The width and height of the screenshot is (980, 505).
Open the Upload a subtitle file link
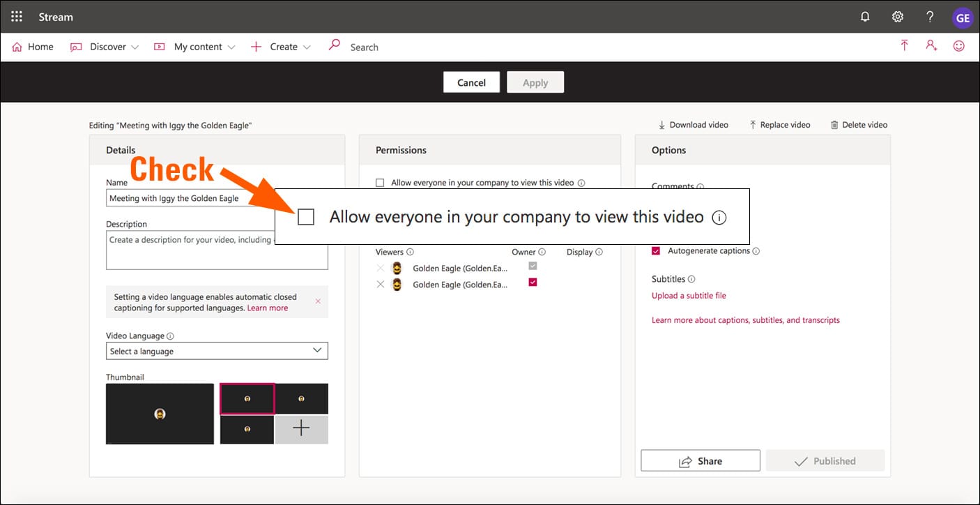tap(689, 295)
